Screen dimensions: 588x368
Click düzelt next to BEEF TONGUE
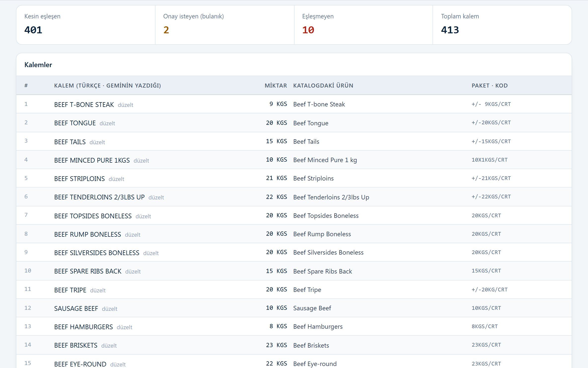[x=107, y=123]
